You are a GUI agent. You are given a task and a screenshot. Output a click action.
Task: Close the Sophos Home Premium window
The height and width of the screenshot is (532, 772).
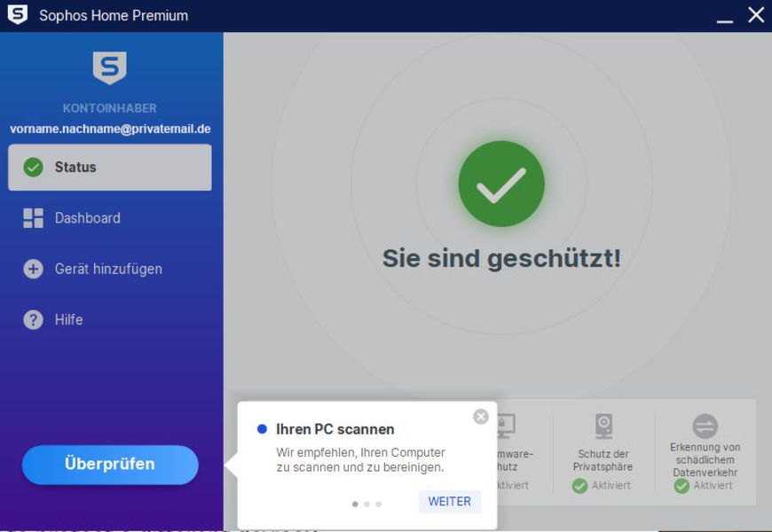pos(756,15)
